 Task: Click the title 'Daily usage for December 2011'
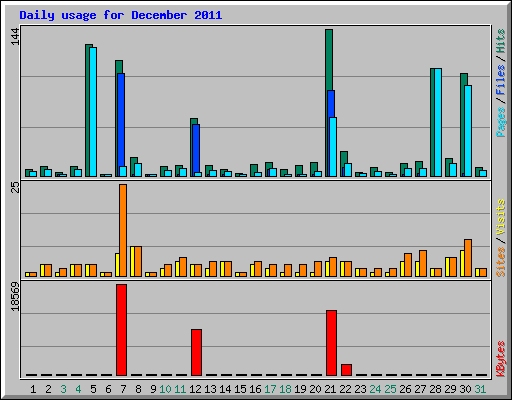click(x=120, y=15)
